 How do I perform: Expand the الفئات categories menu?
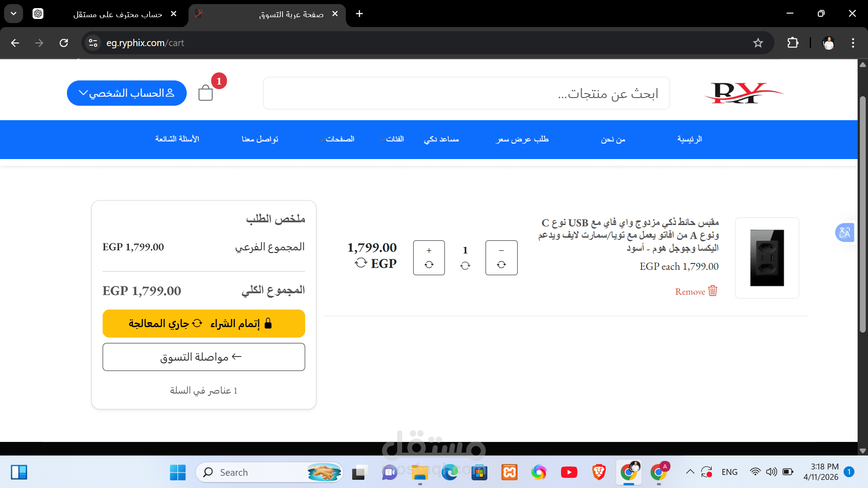pos(392,139)
